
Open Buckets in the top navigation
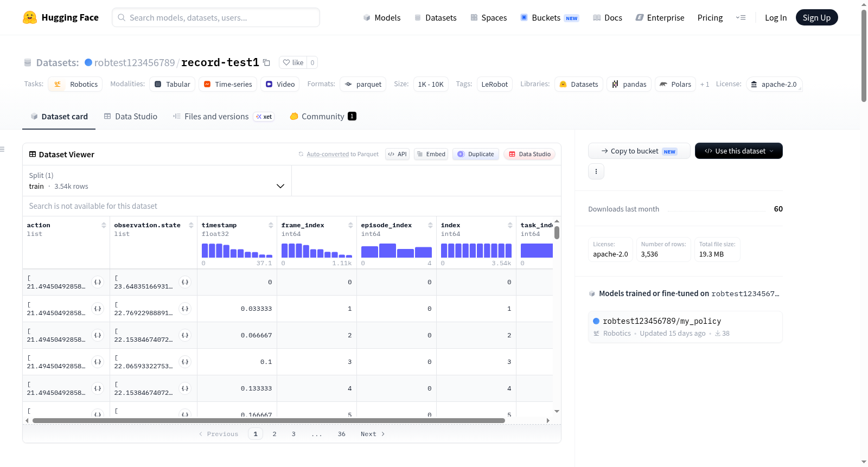[550, 17]
